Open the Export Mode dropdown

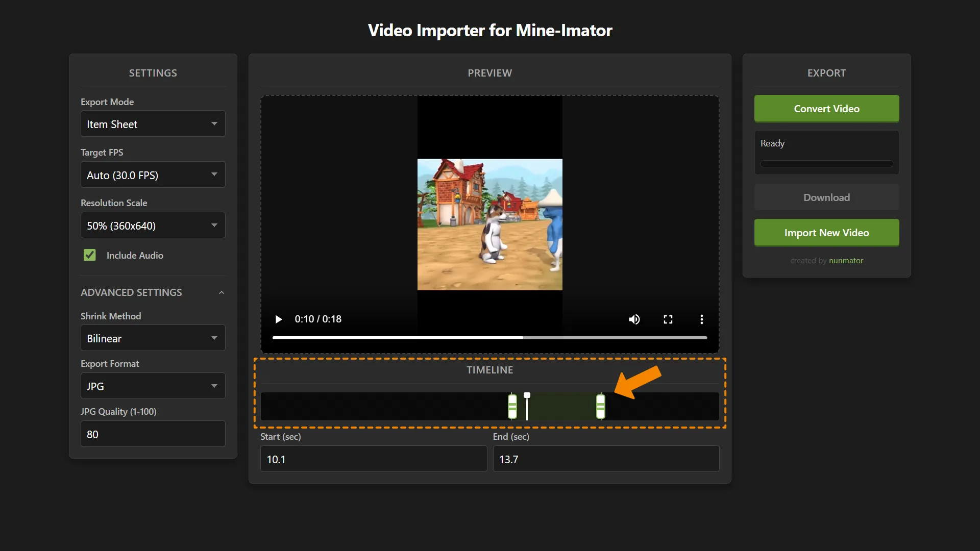(x=153, y=124)
